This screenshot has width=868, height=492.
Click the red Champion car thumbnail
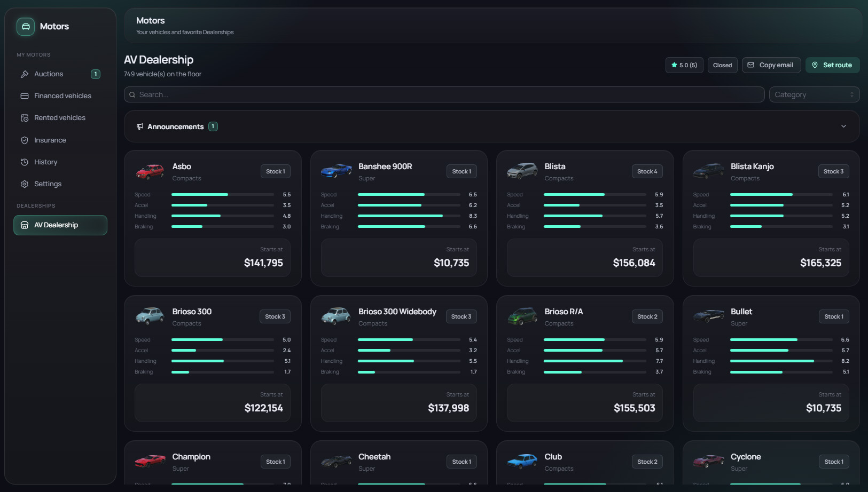pyautogui.click(x=150, y=461)
